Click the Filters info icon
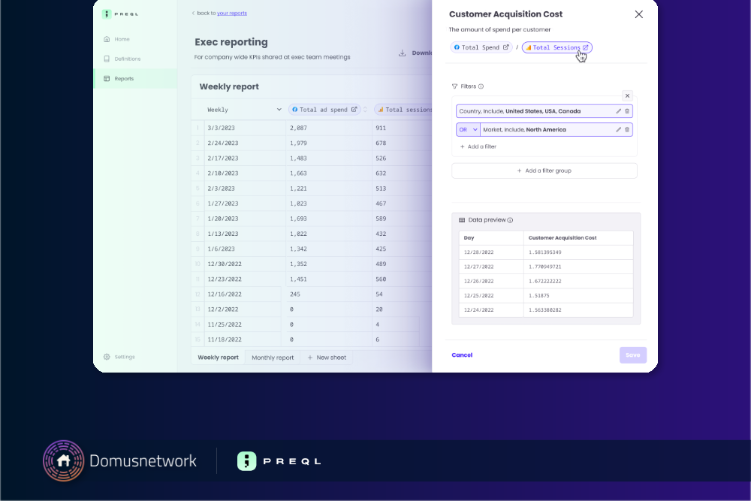This screenshot has height=501, width=751. pos(481,87)
